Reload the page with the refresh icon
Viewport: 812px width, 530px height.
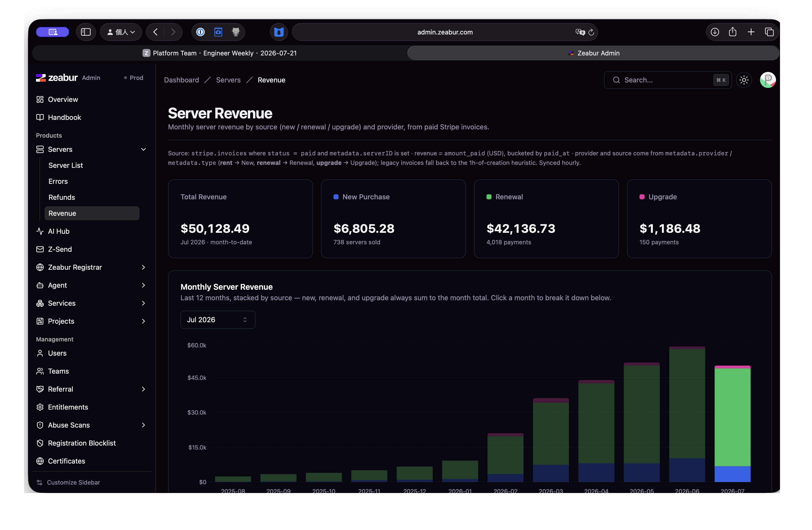click(591, 32)
